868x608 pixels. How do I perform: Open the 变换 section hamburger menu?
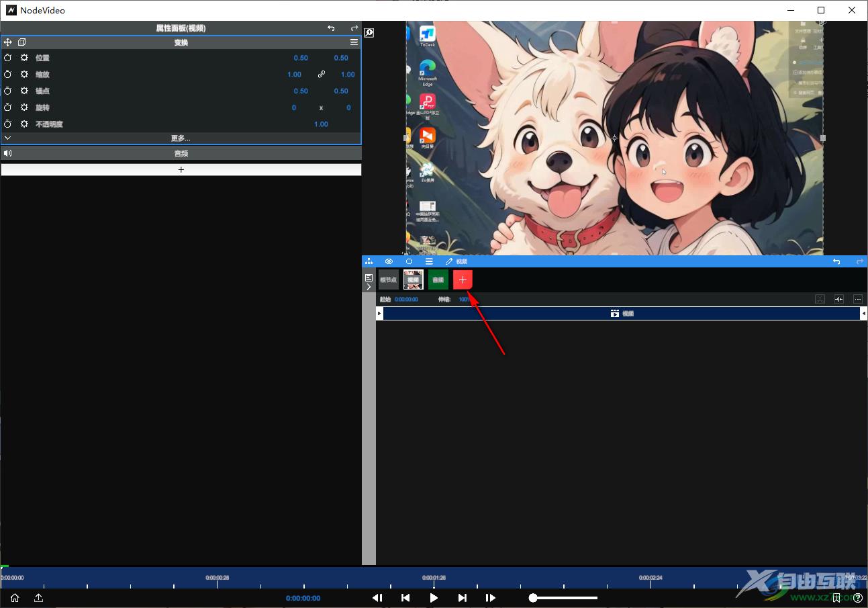pos(354,42)
